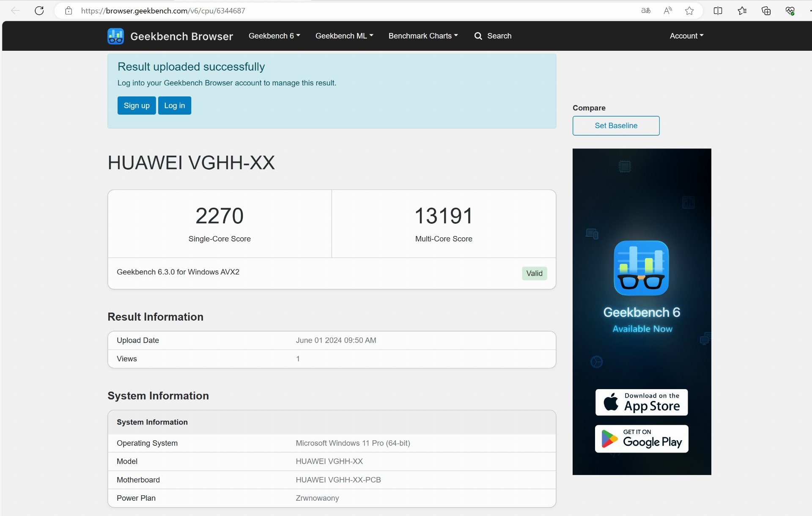Click the Log in button

pyautogui.click(x=175, y=105)
